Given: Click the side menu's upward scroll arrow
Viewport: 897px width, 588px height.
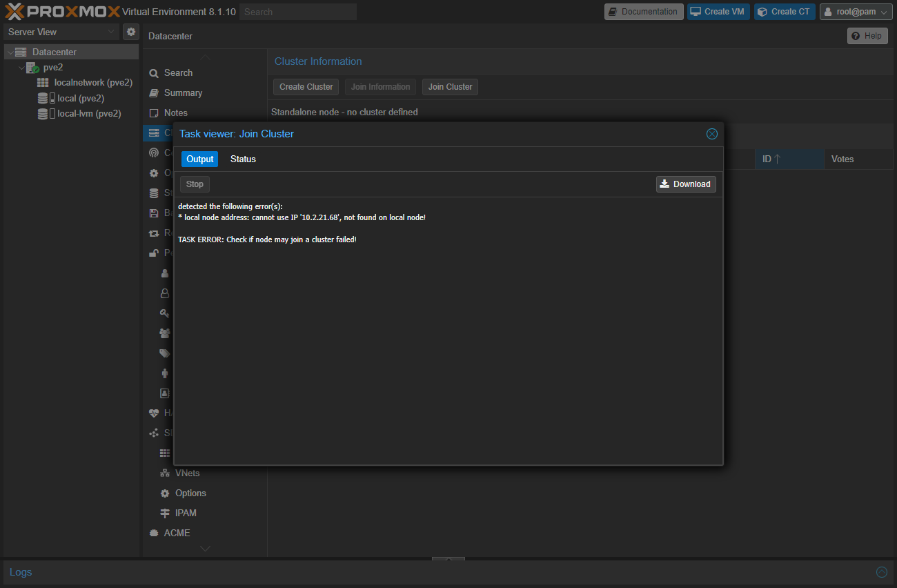Looking at the screenshot, I should point(205,56).
